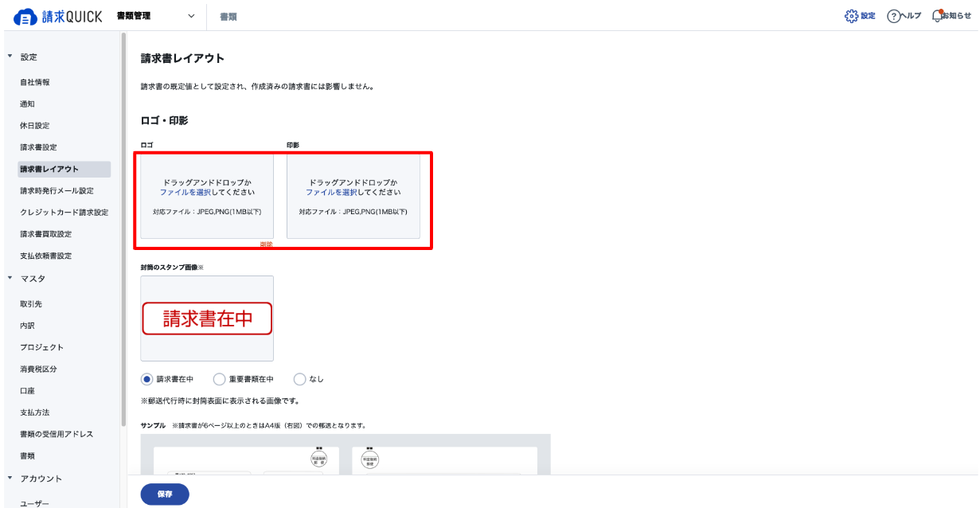Click the ロゴ・印影 section heading
Image resolution: width=980 pixels, height=508 pixels.
[164, 120]
